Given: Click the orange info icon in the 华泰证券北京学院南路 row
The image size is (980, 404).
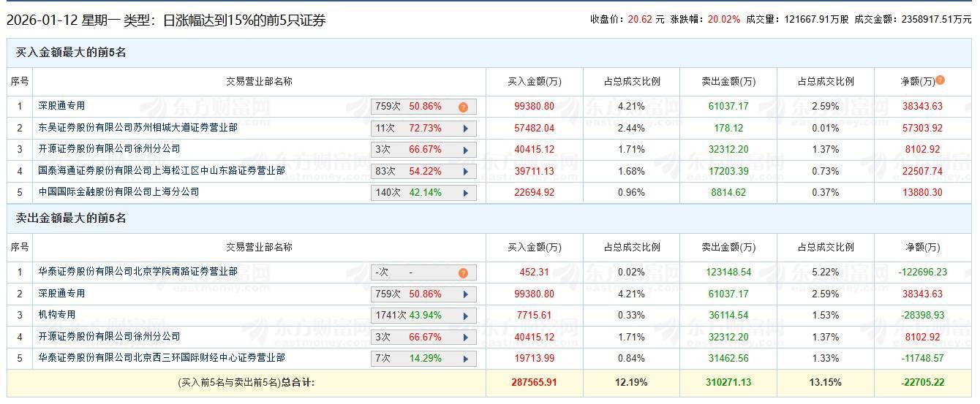Looking at the screenshot, I should pos(463,273).
